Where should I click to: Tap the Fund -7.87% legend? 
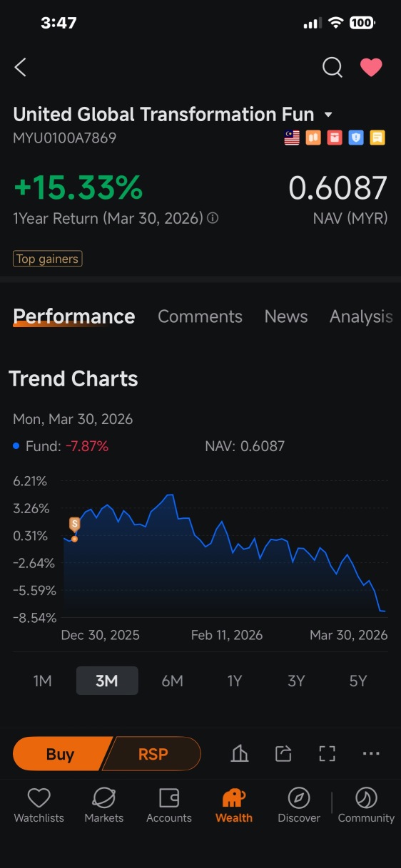tap(61, 447)
